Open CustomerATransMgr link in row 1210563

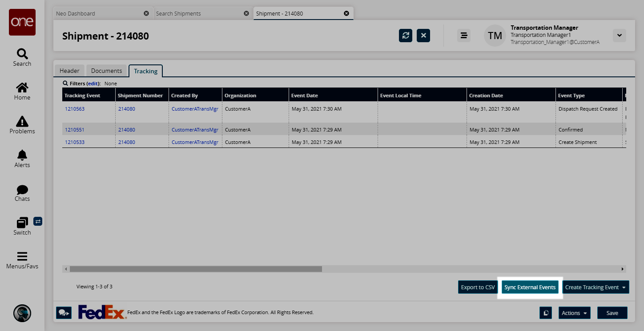point(195,109)
